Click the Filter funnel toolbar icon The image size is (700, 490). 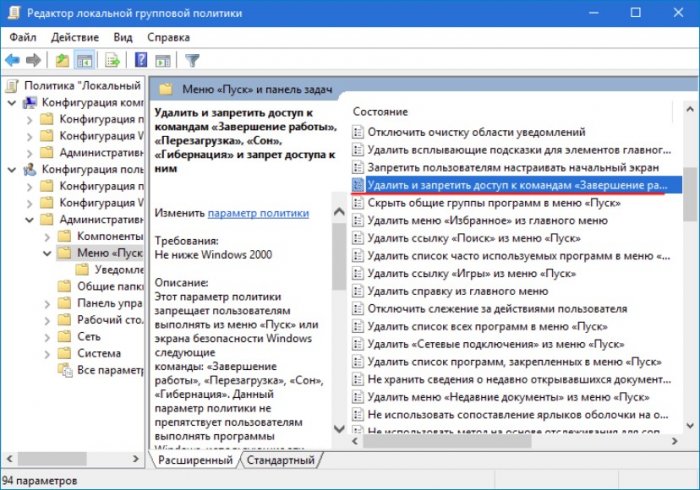coord(192,60)
